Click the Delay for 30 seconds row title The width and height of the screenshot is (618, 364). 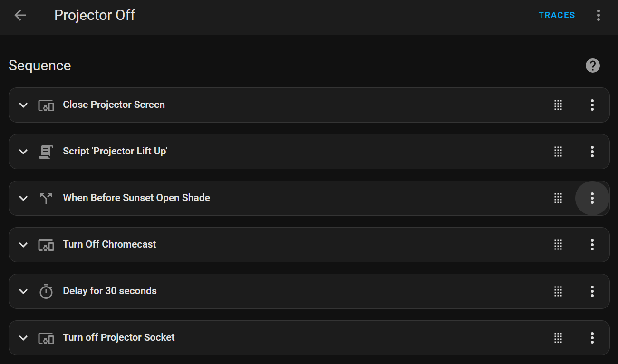pos(110,291)
